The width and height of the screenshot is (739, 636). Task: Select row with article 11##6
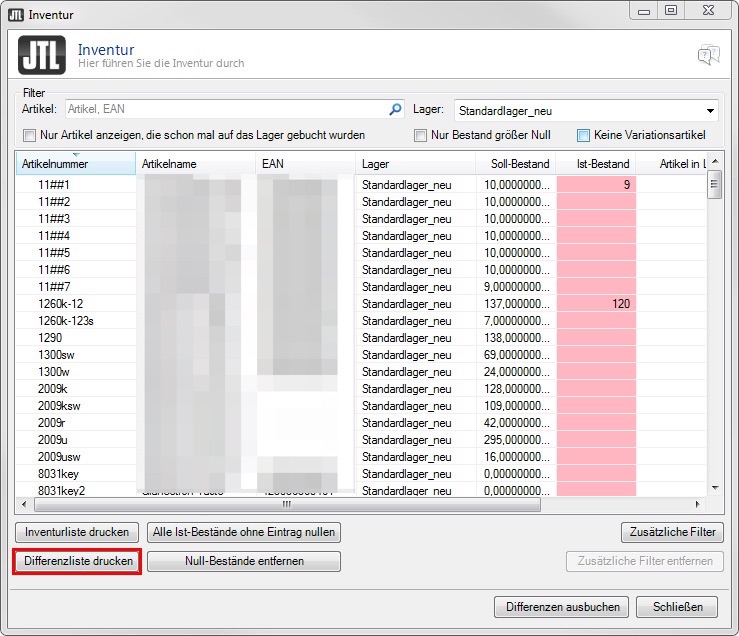coord(361,270)
